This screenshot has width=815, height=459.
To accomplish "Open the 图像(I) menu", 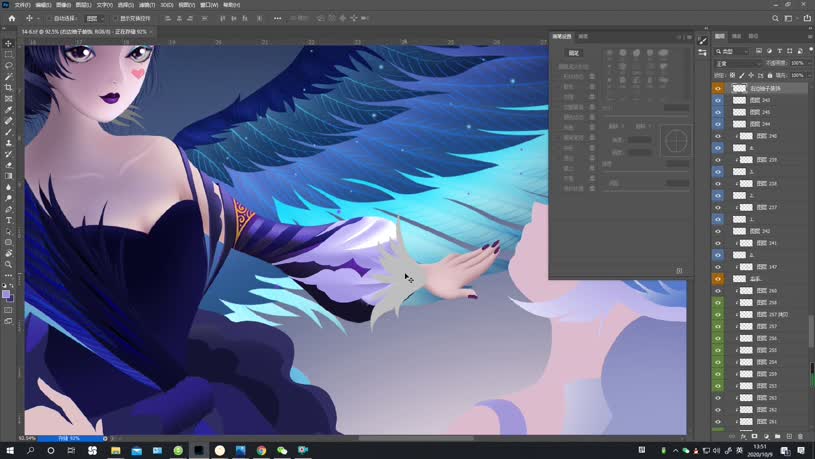I will (63, 5).
